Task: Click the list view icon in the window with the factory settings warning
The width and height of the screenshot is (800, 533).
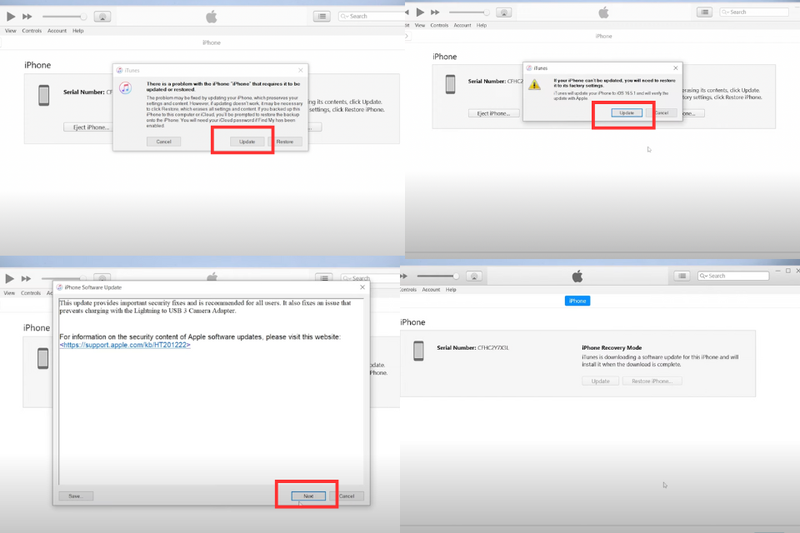Action: point(705,12)
